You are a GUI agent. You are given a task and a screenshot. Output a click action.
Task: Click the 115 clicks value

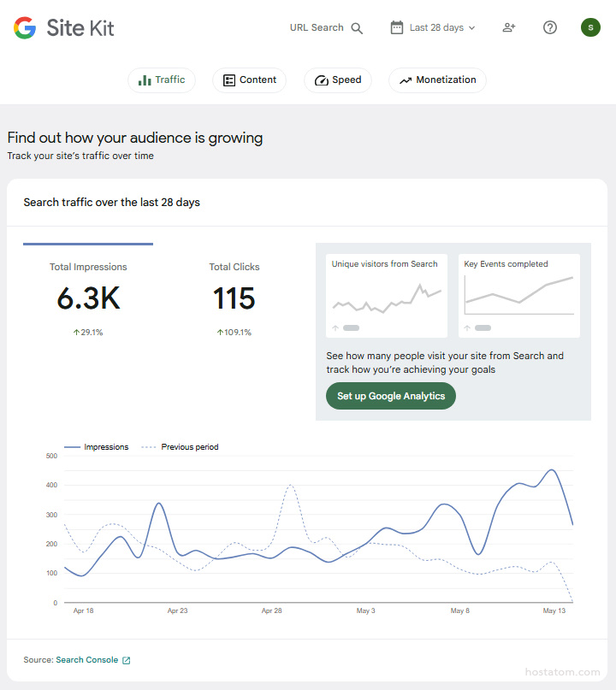coord(234,298)
